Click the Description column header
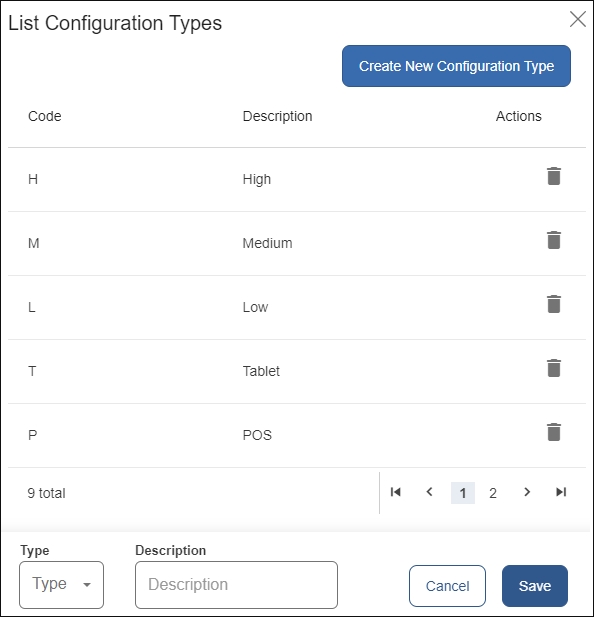The image size is (594, 617). point(277,116)
